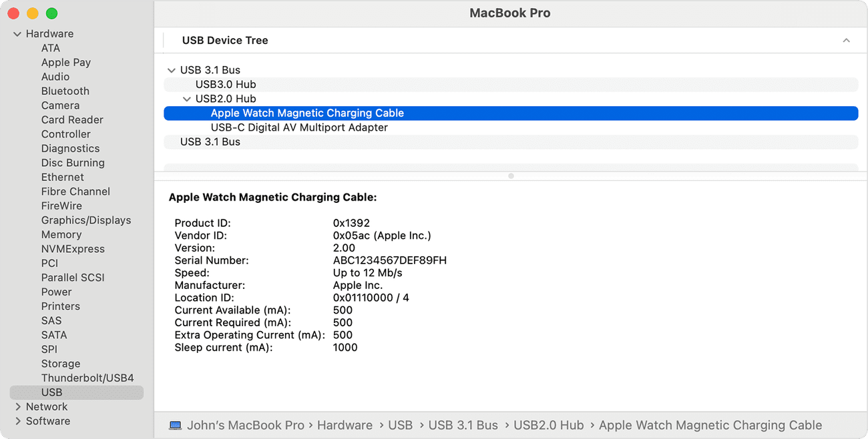Select the USB item in the sidebar
Screen dimensions: 868x439
pyautogui.click(x=51, y=392)
